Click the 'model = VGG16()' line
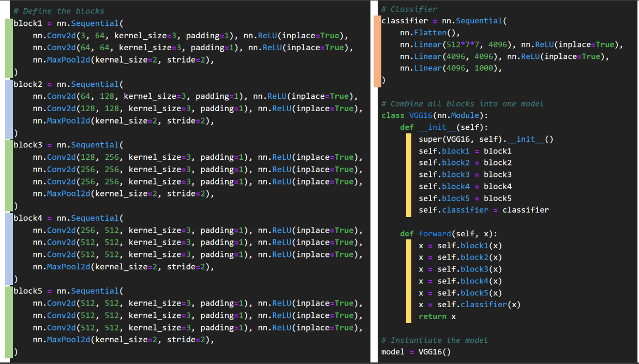The height and width of the screenshot is (364, 639). point(416,352)
